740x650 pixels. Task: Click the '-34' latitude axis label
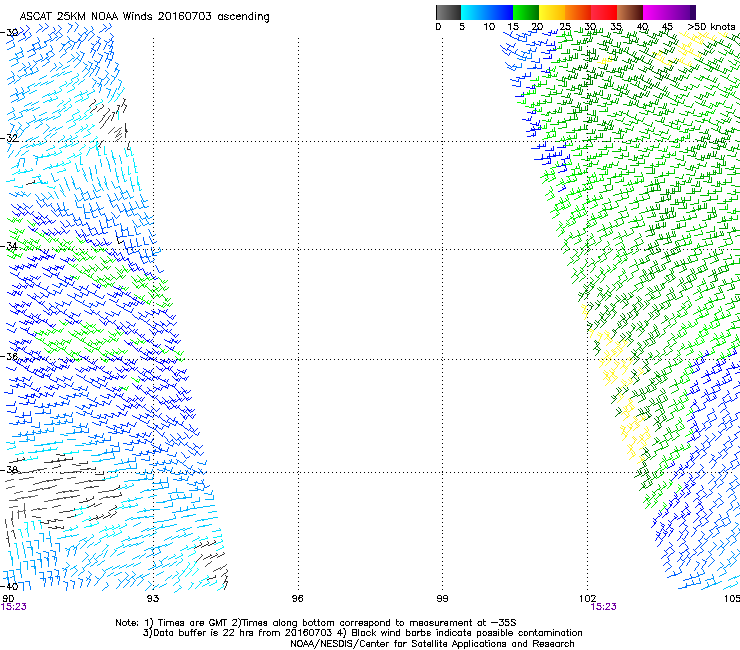(x=9, y=246)
